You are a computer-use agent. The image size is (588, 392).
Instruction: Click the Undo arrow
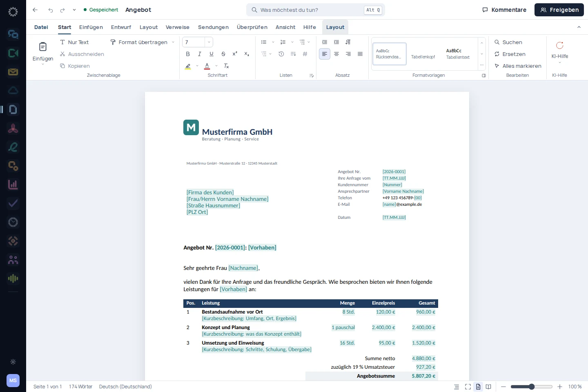(51, 10)
